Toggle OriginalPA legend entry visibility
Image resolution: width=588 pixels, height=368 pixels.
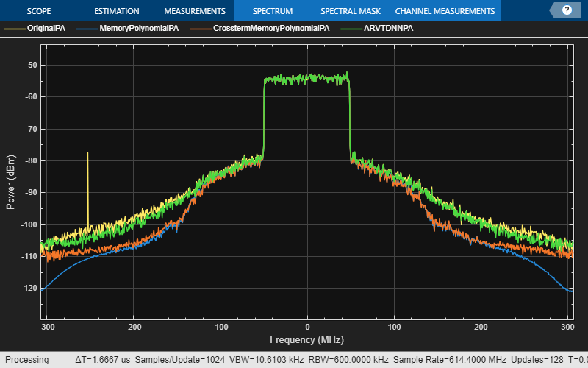click(46, 28)
